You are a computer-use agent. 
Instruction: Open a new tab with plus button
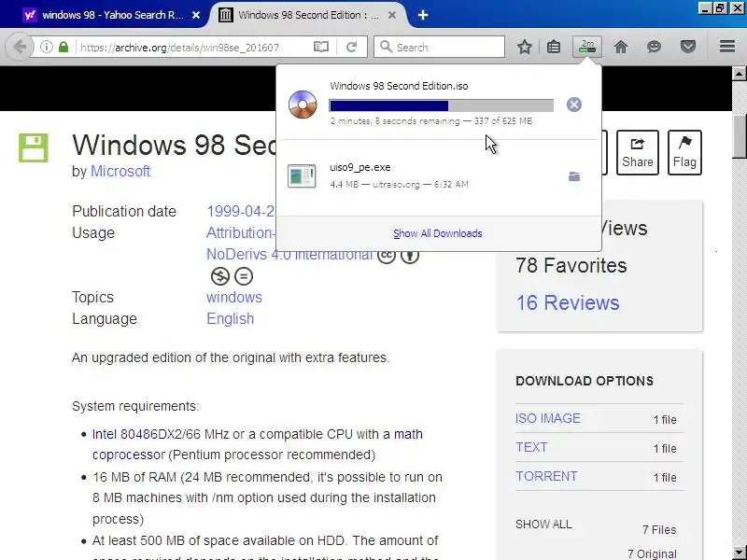(x=423, y=15)
